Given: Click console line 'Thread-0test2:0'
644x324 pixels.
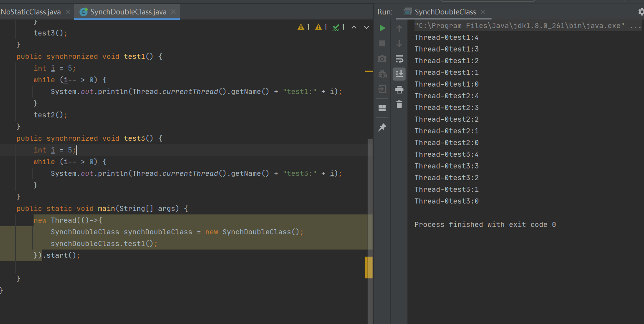Looking at the screenshot, I should pos(447,143).
